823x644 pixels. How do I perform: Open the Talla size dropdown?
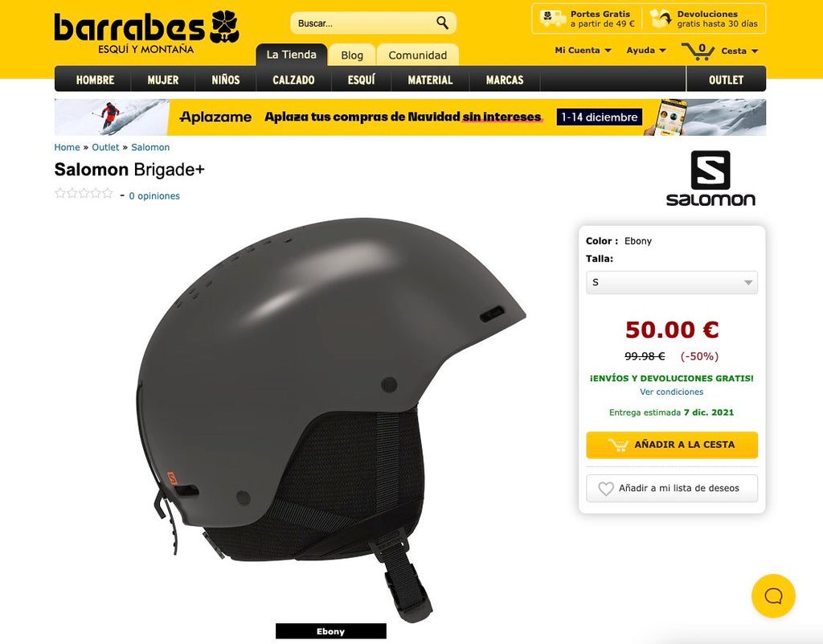click(x=672, y=282)
